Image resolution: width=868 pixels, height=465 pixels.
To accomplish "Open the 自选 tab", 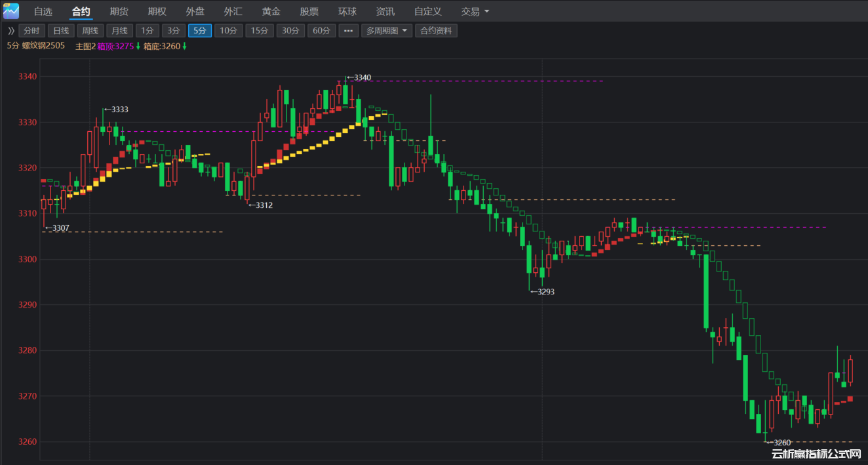I will [x=43, y=11].
